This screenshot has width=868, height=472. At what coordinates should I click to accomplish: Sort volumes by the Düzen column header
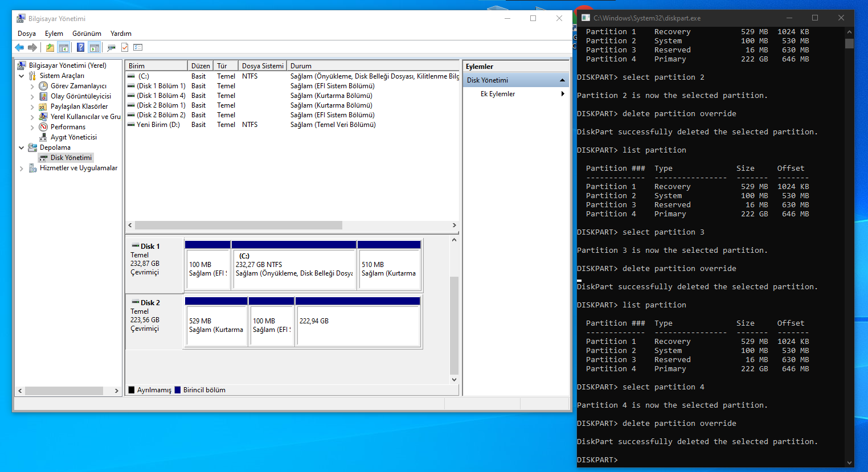[x=200, y=66]
